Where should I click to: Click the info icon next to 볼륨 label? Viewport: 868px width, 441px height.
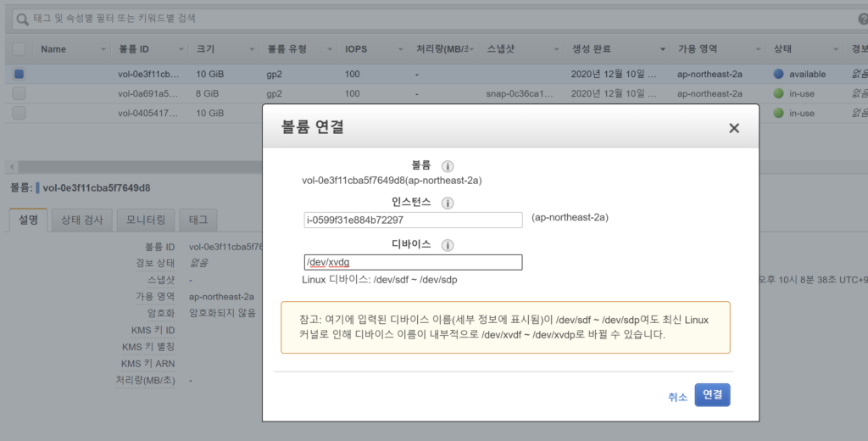click(x=448, y=166)
